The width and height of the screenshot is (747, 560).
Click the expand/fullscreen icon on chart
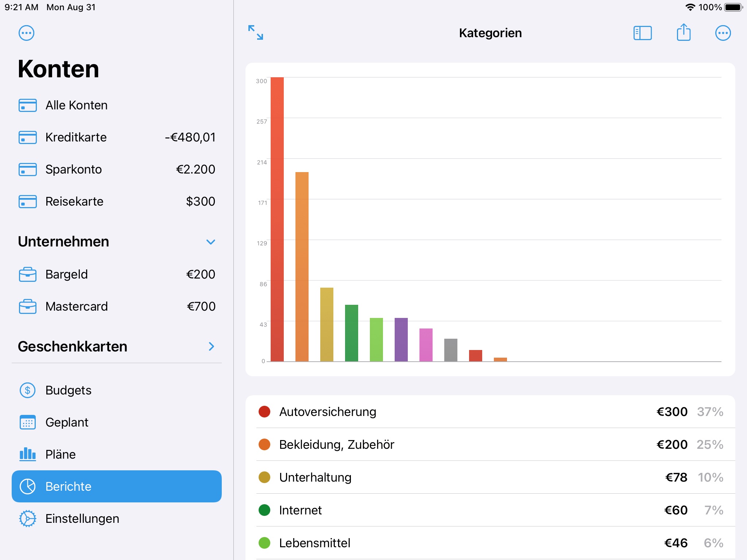pos(255,32)
